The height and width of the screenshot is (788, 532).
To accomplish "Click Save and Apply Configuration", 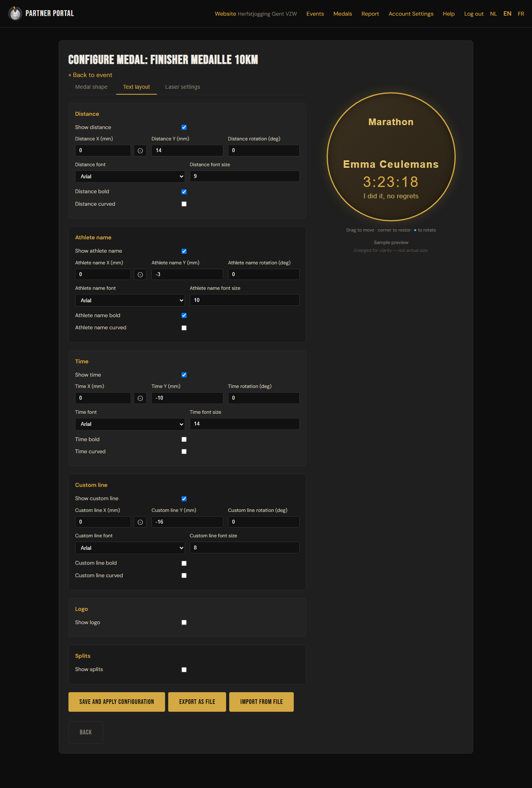I will point(117,702).
